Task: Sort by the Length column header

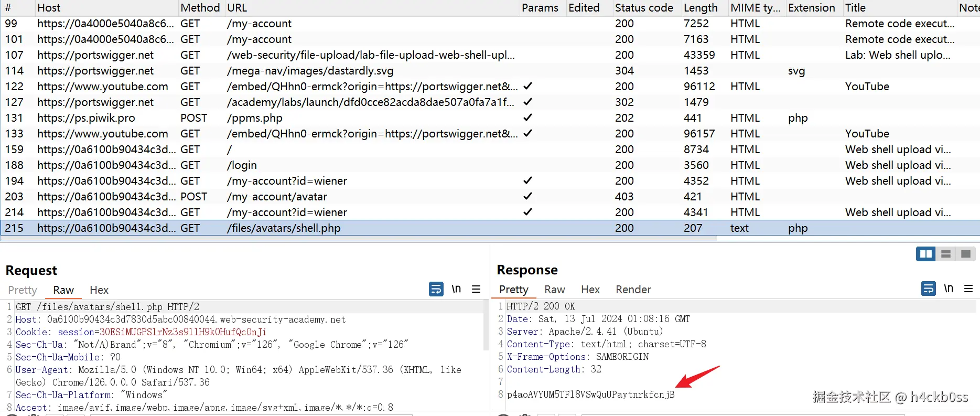Action: pos(704,8)
